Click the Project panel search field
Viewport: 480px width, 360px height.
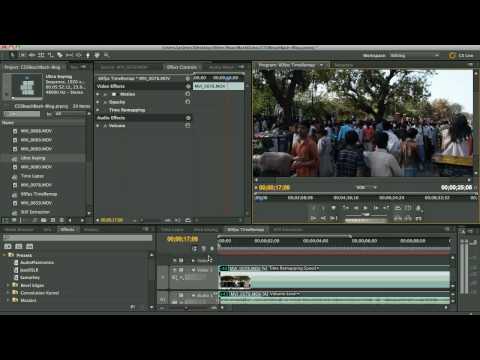(x=22, y=114)
